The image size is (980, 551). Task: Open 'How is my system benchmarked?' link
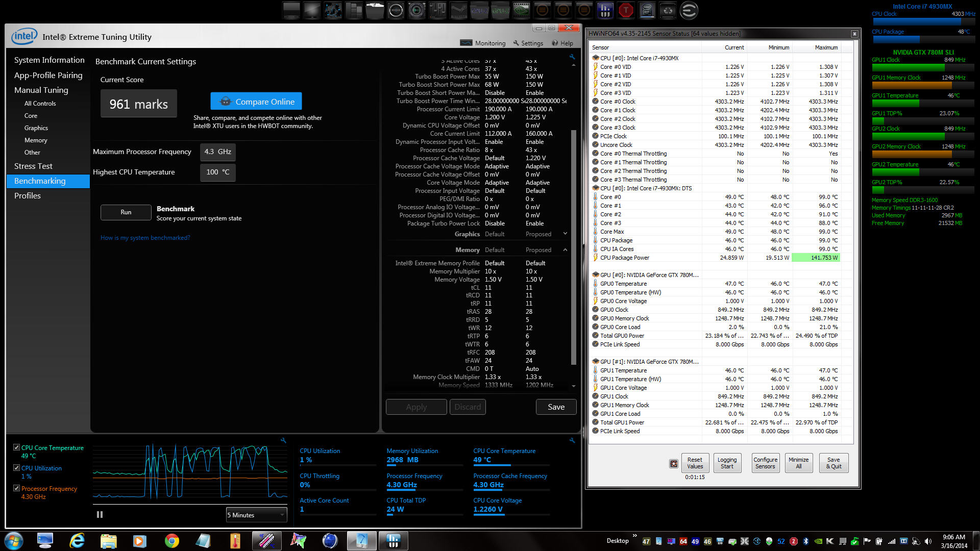(x=145, y=238)
